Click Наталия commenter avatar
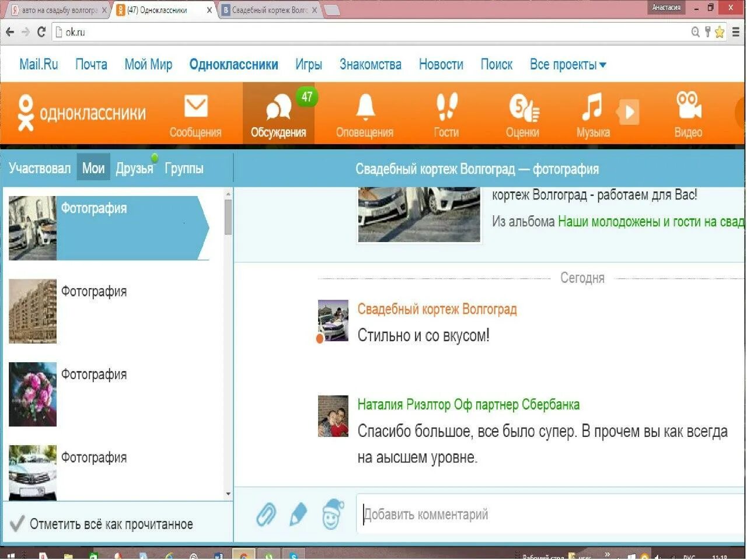The image size is (747, 560). [x=333, y=416]
